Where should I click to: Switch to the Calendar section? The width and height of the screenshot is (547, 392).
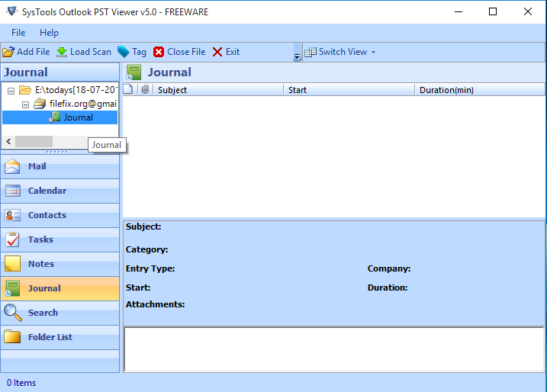point(60,191)
